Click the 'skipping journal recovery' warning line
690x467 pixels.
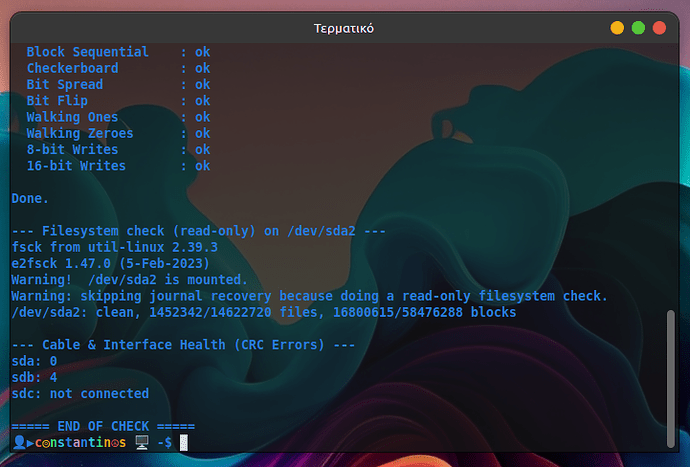point(309,296)
